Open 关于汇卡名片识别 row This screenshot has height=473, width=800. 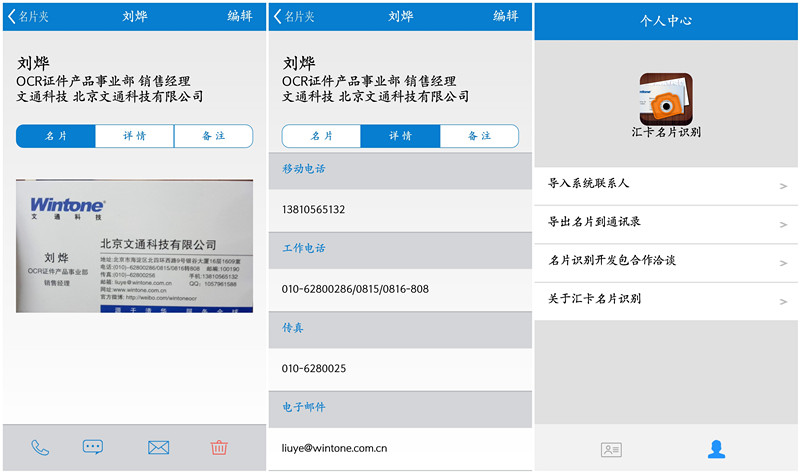tap(666, 302)
